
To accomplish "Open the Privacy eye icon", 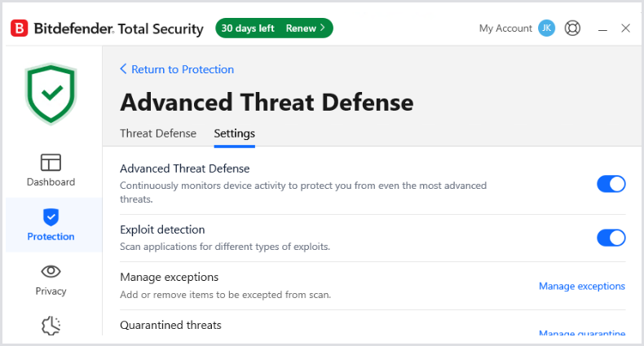I will point(51,271).
